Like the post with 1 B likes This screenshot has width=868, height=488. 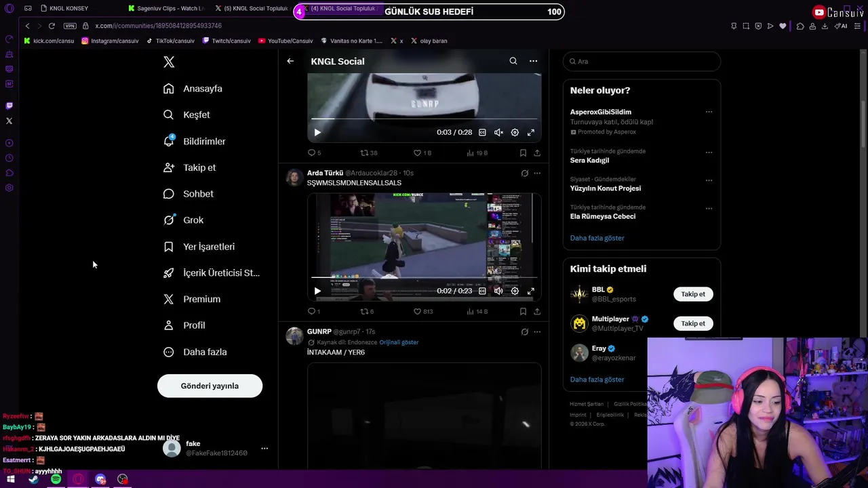tap(422, 153)
